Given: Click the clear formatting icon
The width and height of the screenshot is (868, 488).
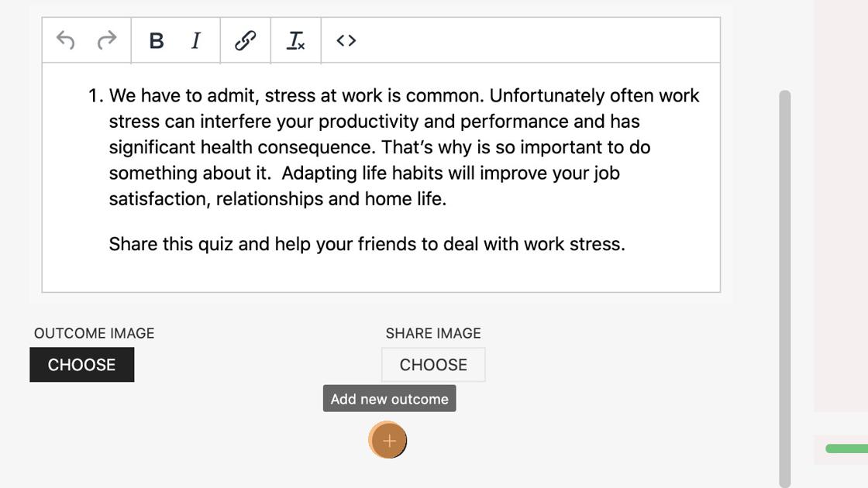Looking at the screenshot, I should click(296, 40).
